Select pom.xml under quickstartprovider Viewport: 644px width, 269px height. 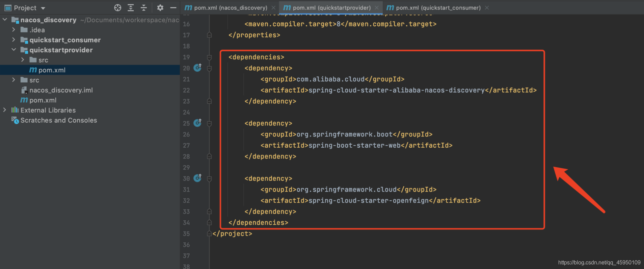click(90, 70)
